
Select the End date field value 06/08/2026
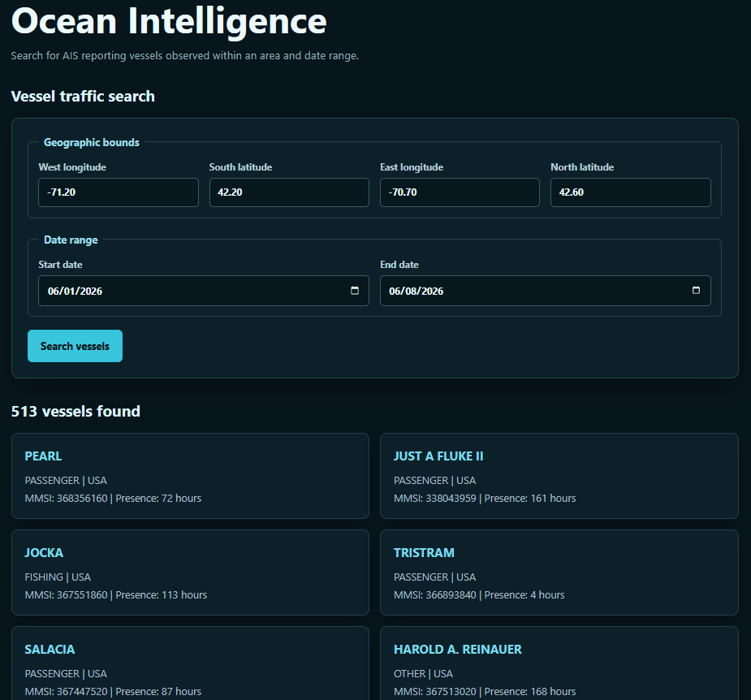pos(417,291)
